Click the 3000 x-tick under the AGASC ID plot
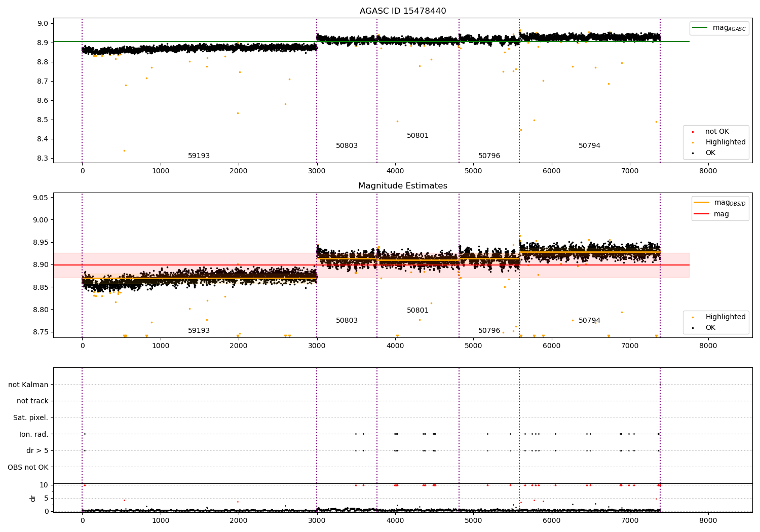Screen dimensions: 760x532 click(x=317, y=171)
